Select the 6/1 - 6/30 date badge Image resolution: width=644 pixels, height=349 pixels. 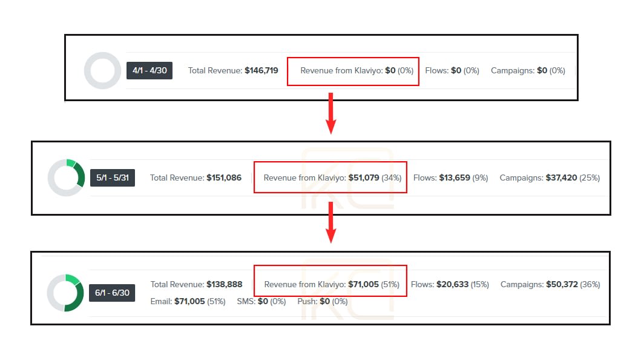click(112, 293)
